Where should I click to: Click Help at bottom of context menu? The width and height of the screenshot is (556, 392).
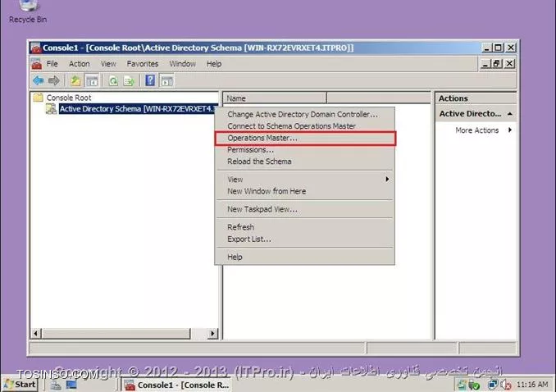click(x=304, y=257)
